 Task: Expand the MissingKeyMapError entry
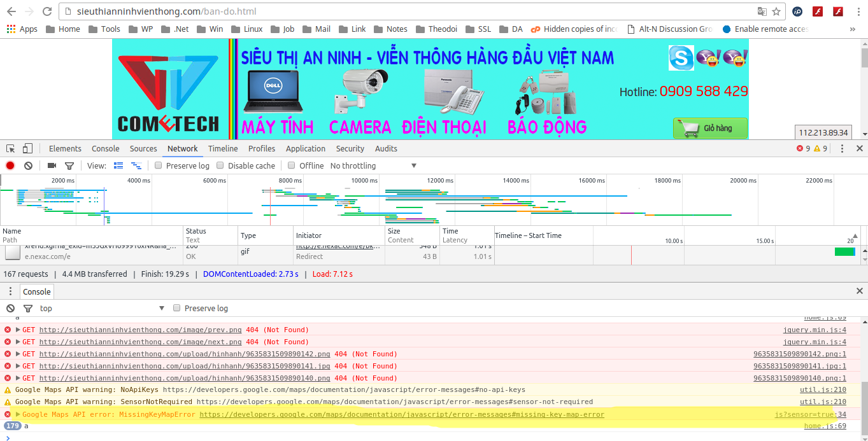point(18,414)
